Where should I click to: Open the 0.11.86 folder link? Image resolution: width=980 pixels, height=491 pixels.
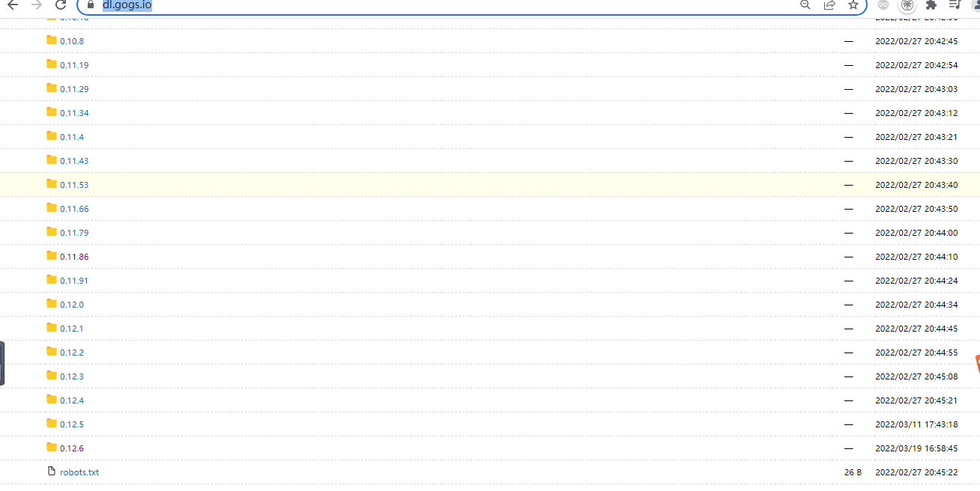pyautogui.click(x=74, y=257)
